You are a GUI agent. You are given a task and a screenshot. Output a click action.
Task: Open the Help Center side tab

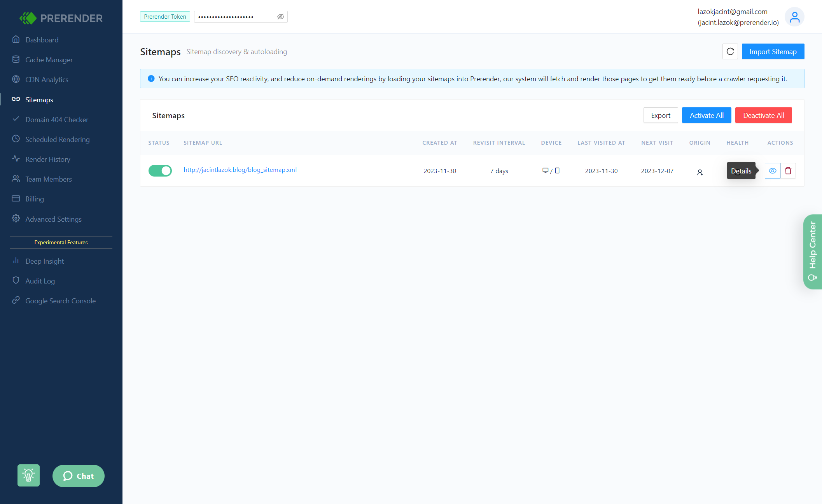click(x=813, y=252)
